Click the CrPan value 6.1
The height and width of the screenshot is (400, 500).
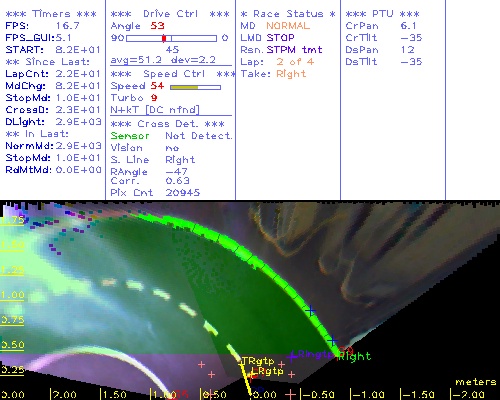pyautogui.click(x=408, y=26)
